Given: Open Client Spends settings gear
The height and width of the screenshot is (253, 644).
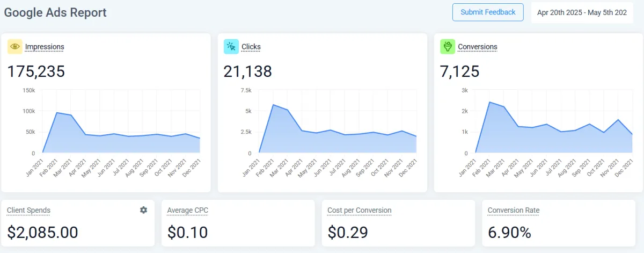Looking at the screenshot, I should (x=143, y=210).
